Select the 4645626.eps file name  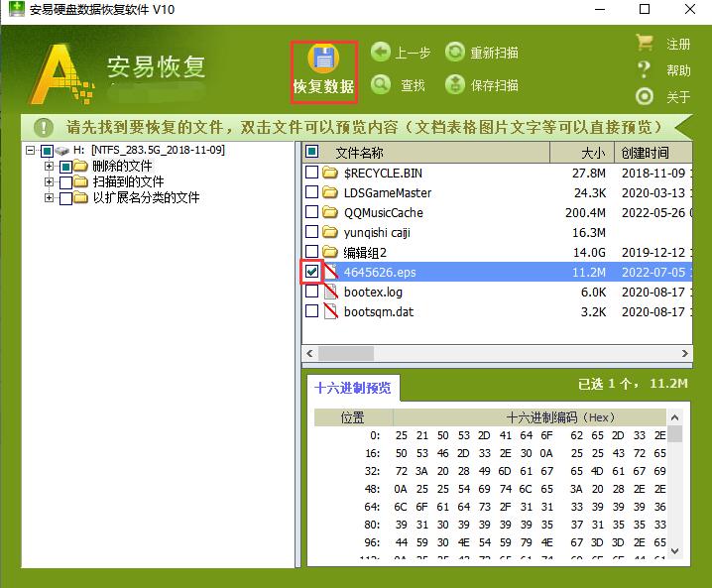coord(380,272)
